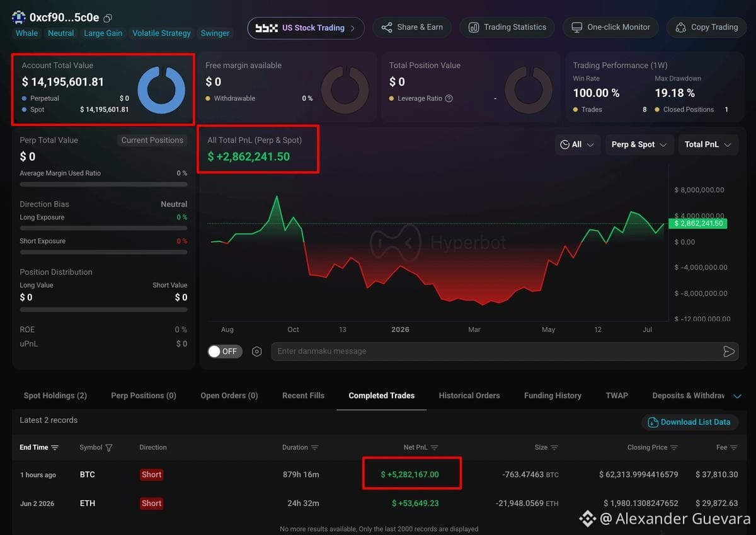The height and width of the screenshot is (535, 756).
Task: Click the Short Exposure bar
Action: (103, 251)
